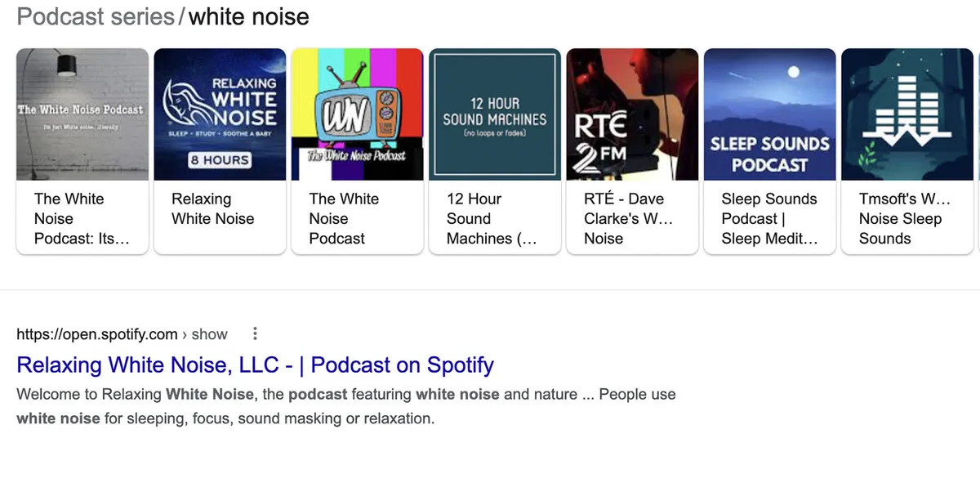
Task: Open The White Noise Podcast lamp thumbnail
Action: coord(82,114)
